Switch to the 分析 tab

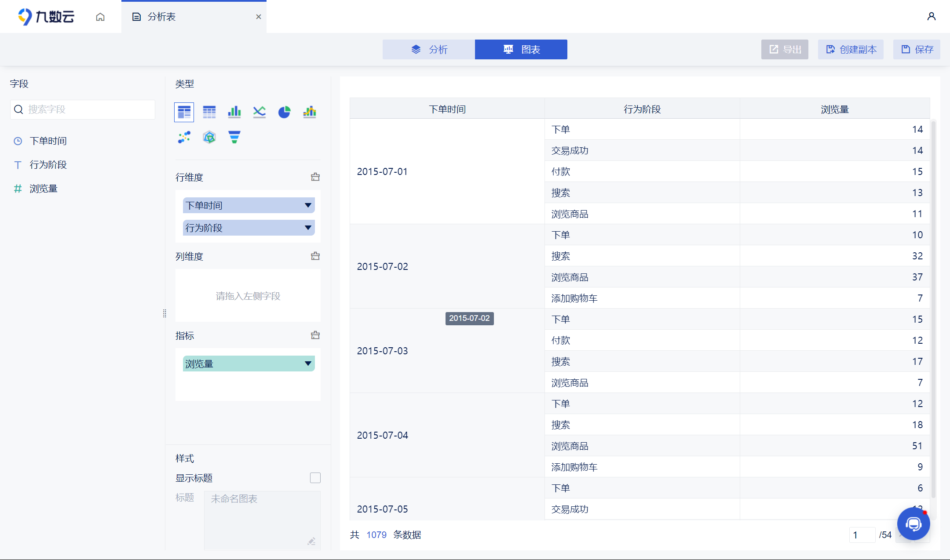(x=429, y=49)
